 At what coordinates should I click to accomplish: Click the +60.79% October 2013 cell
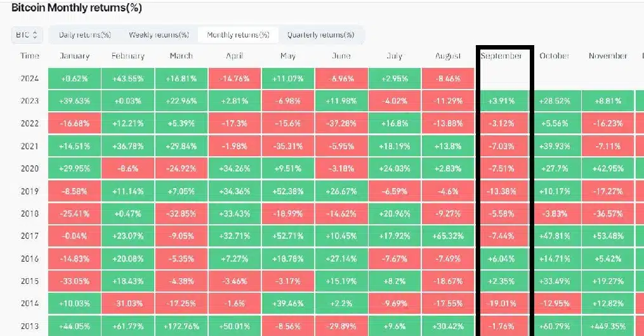pyautogui.click(x=555, y=326)
